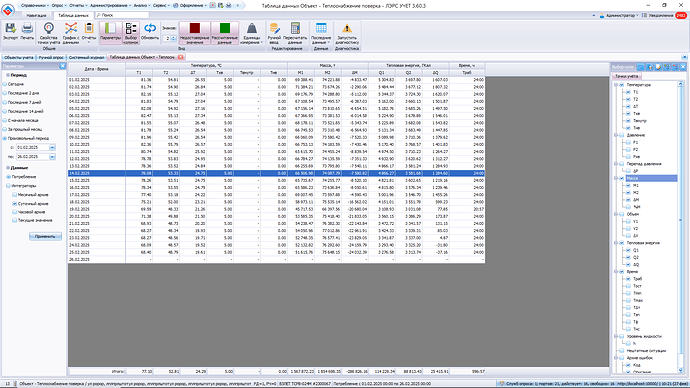Select the Сегодня period radio button

click(5, 84)
